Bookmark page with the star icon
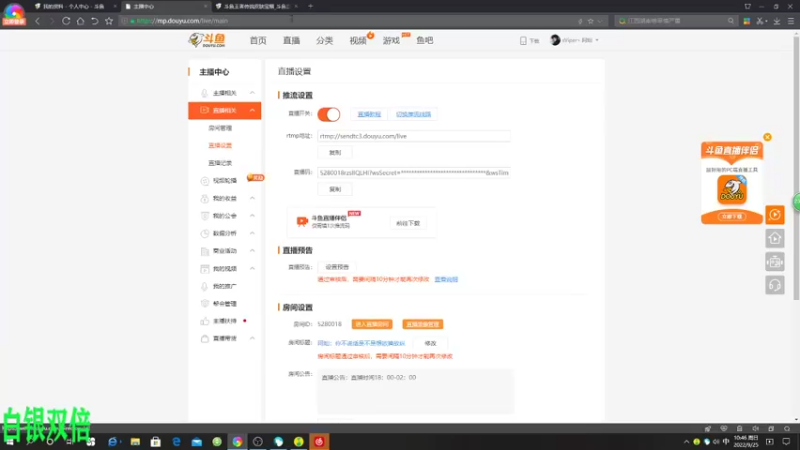Image resolution: width=800 pixels, height=450 pixels. point(109,21)
